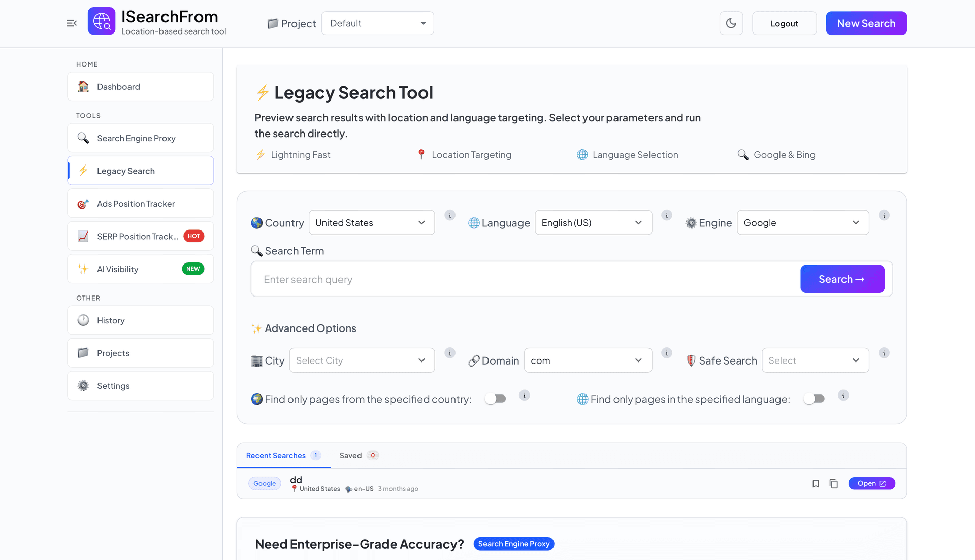975x560 pixels.
Task: Click the Search Engine Proxy magnifier icon
Action: (83, 138)
